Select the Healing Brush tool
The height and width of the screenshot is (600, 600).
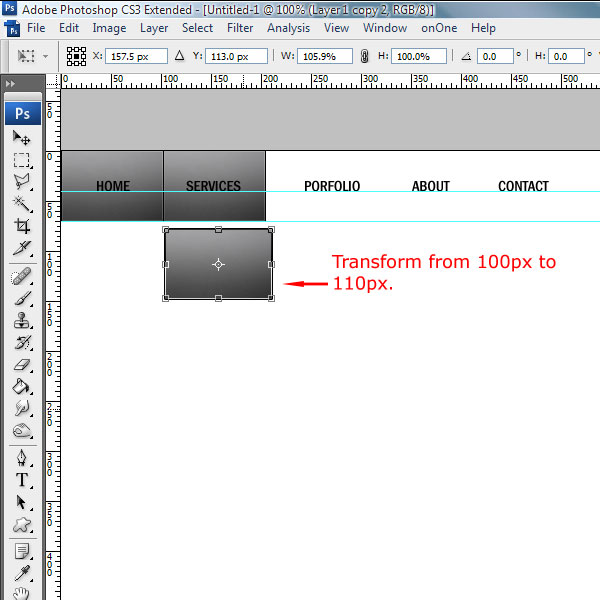click(x=21, y=276)
